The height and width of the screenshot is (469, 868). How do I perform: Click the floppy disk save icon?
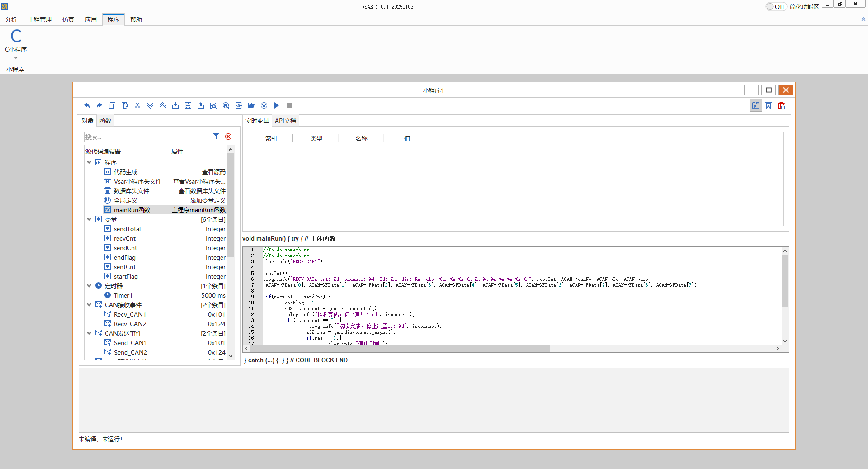pyautogui.click(x=188, y=105)
